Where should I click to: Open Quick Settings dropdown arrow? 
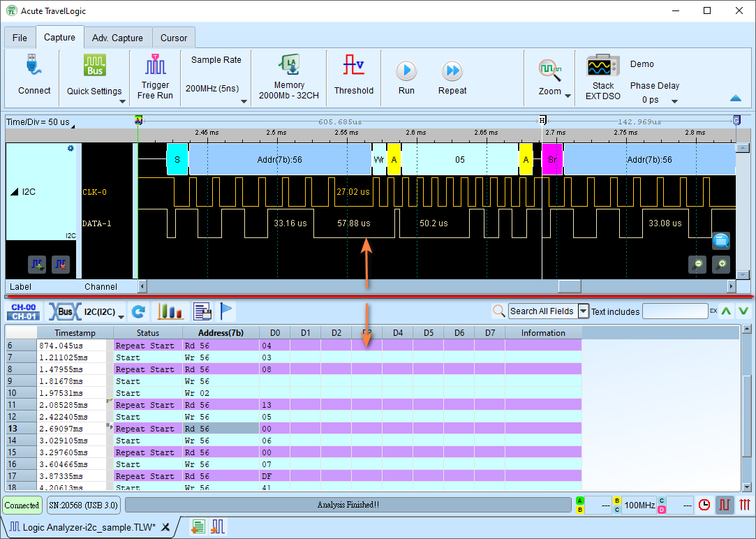122,101
